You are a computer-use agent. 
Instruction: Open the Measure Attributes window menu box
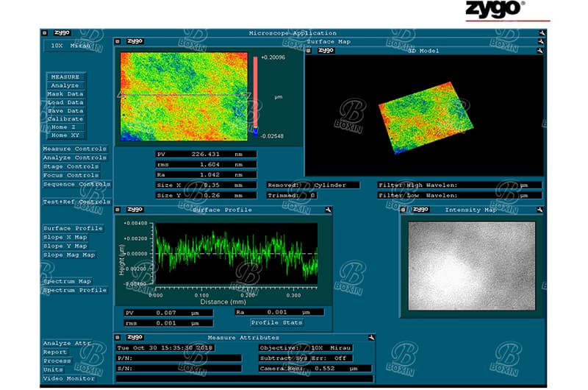tap(118, 337)
